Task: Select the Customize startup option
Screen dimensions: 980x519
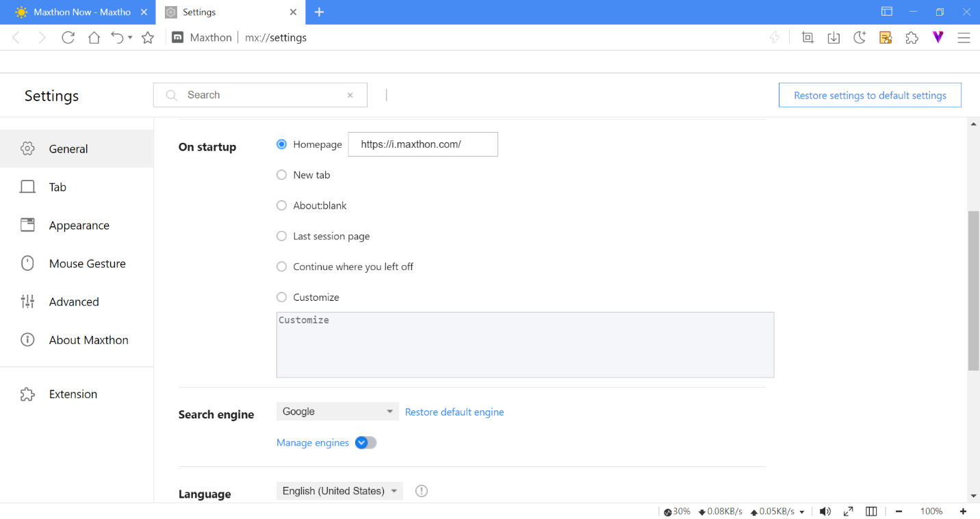Action: (281, 297)
